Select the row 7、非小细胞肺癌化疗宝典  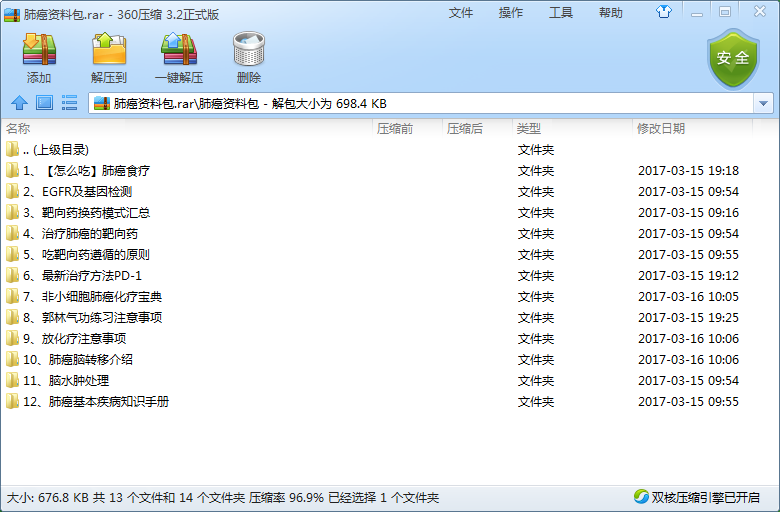[x=390, y=296]
